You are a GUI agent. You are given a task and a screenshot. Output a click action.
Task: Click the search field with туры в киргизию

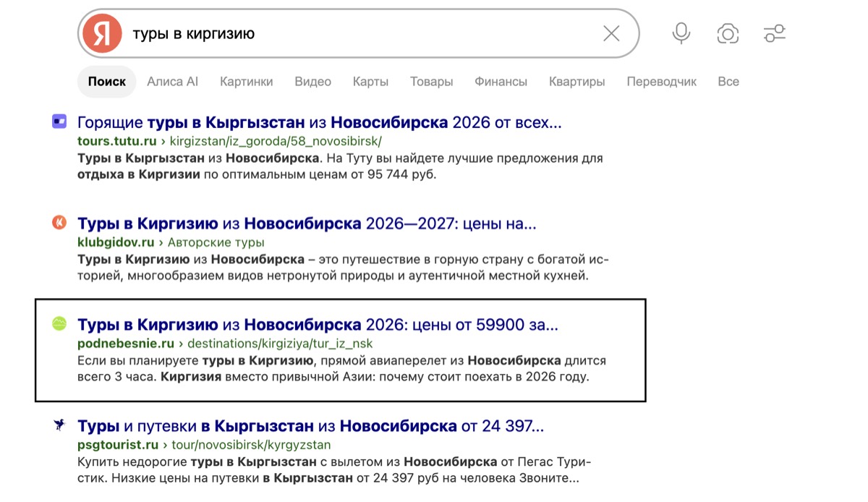click(359, 33)
